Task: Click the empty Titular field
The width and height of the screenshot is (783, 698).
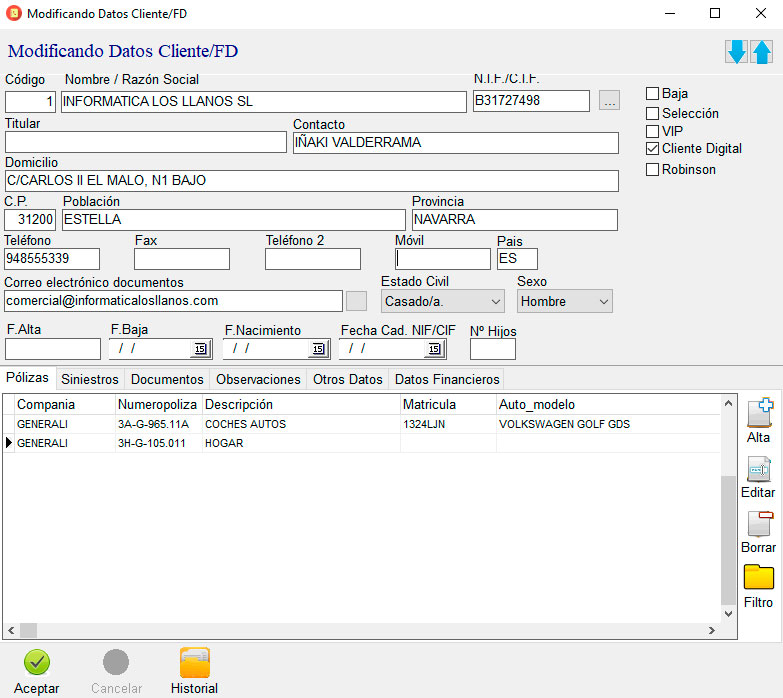Action: [x=146, y=142]
